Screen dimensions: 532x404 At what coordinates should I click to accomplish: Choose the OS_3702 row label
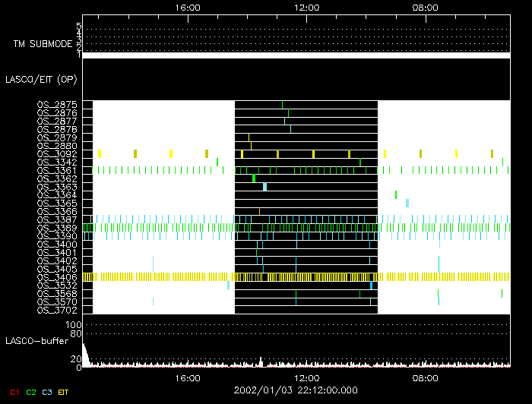coord(57,310)
